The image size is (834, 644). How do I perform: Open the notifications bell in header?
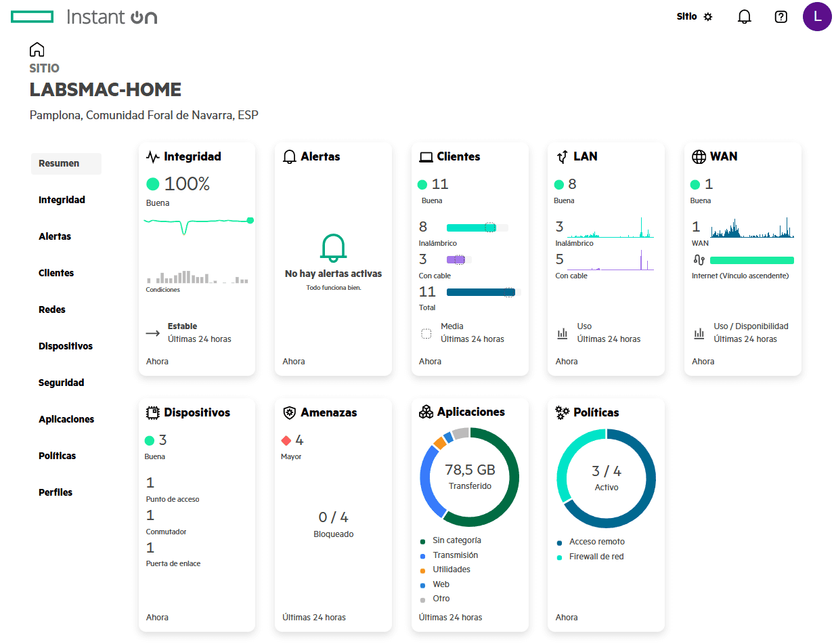click(x=744, y=17)
